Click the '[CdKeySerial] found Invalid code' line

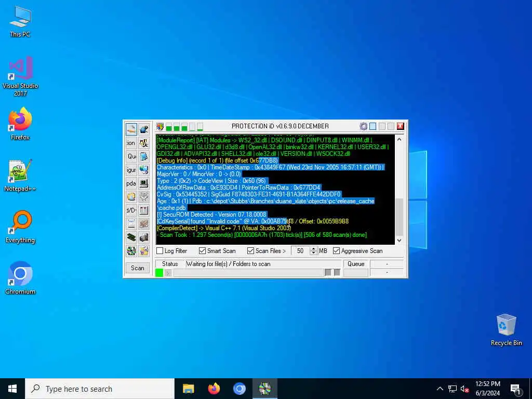tap(253, 221)
